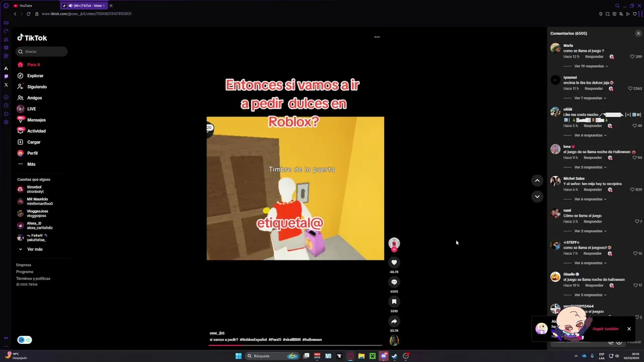Open the video options three-dots menu

[377, 37]
